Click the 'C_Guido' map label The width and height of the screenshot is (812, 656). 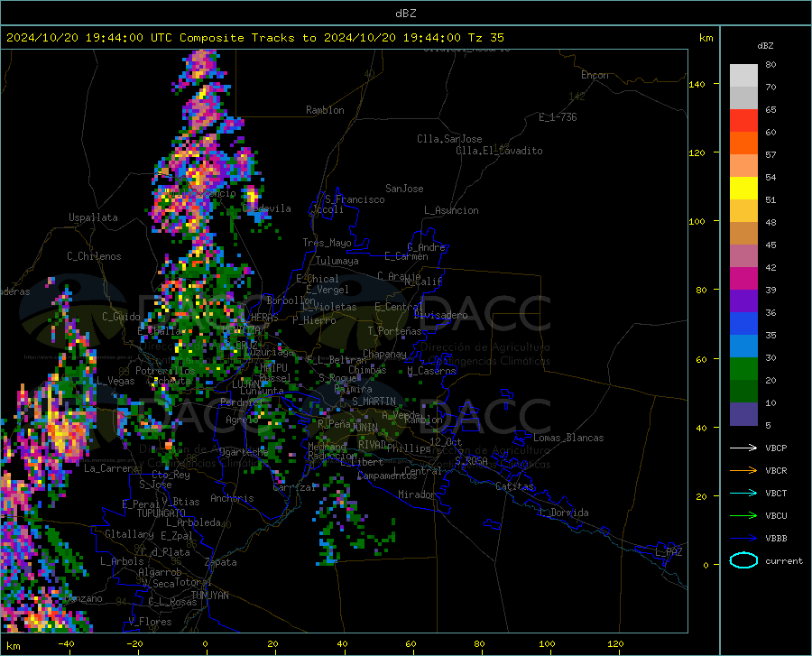point(121,317)
